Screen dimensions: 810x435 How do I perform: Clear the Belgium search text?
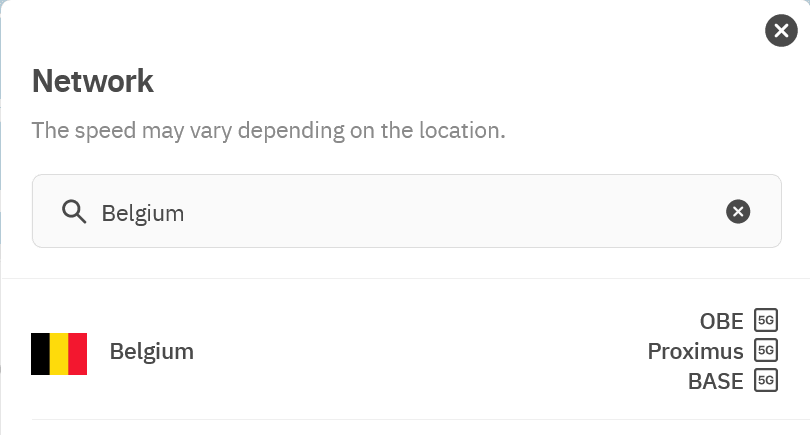737,211
